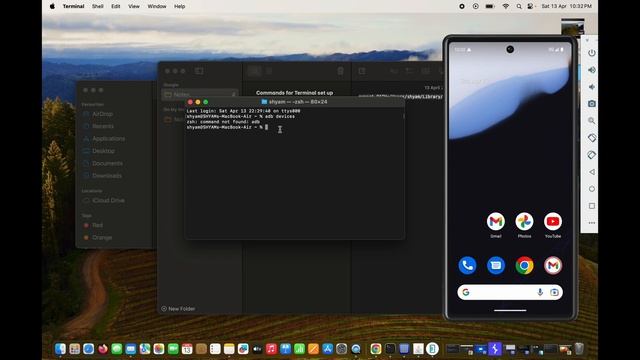Click the battery status icon
The image size is (640, 360).
(x=490, y=6)
